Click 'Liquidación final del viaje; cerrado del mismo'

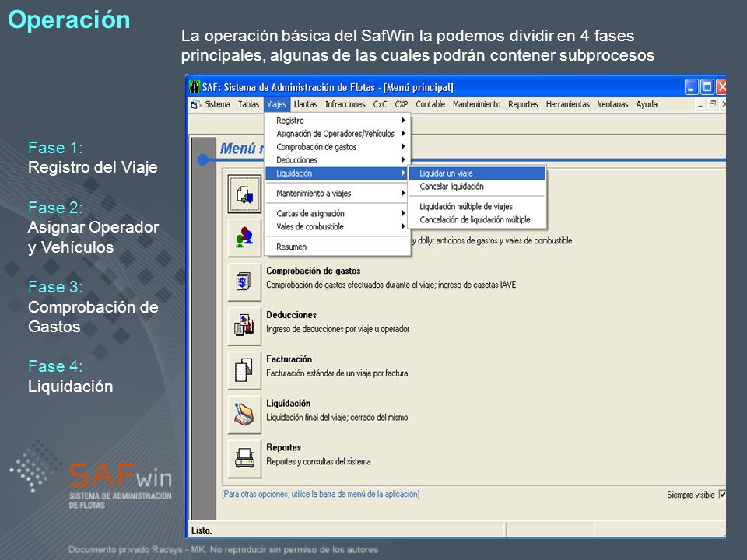(x=337, y=418)
